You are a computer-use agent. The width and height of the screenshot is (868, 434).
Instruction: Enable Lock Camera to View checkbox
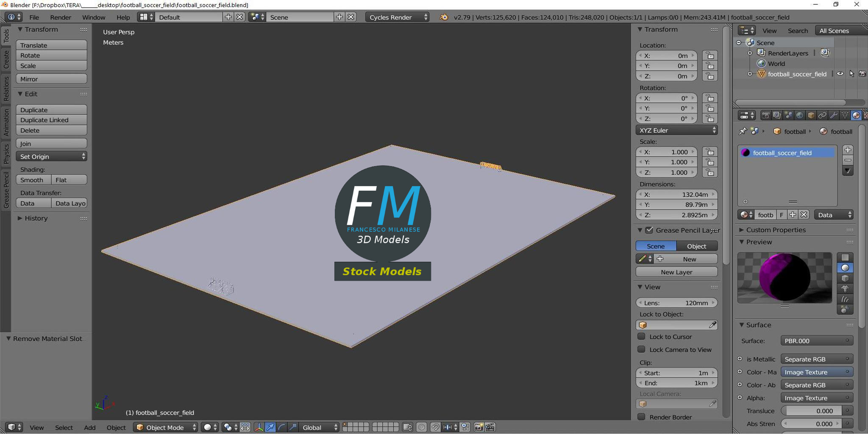point(642,349)
